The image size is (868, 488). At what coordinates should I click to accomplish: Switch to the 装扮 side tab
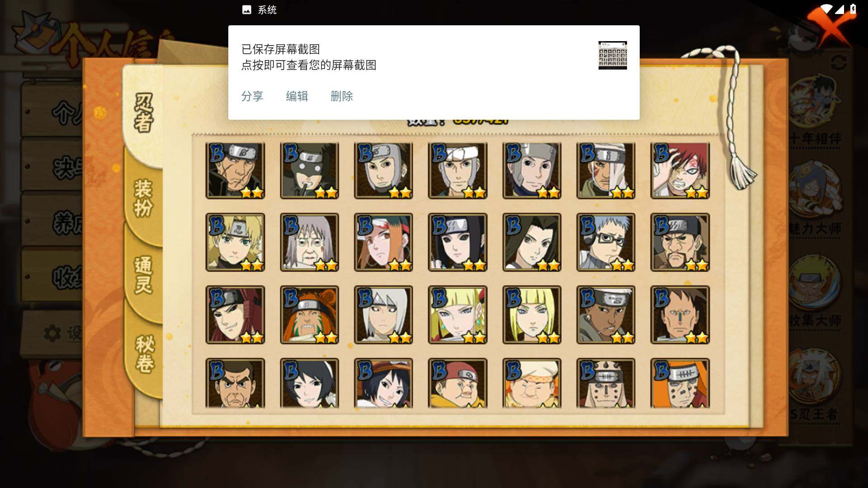tap(144, 198)
